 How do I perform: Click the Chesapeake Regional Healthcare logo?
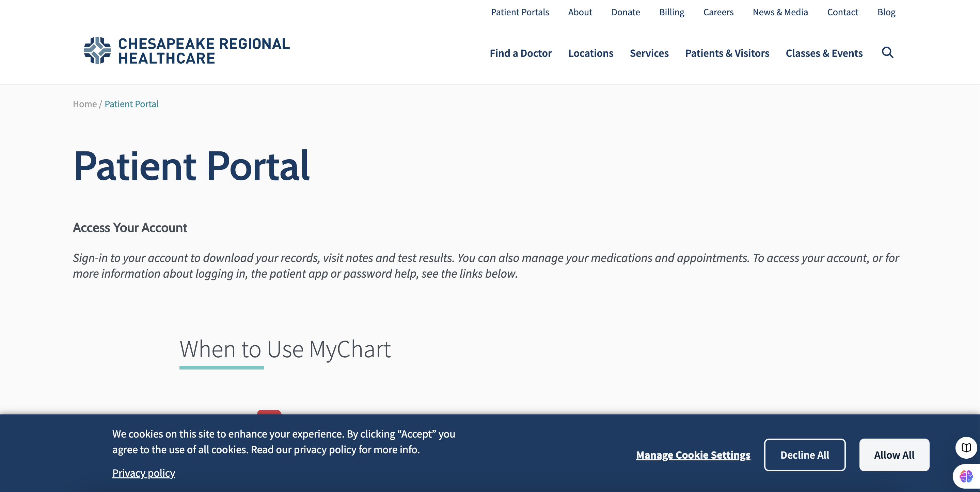pyautogui.click(x=186, y=51)
